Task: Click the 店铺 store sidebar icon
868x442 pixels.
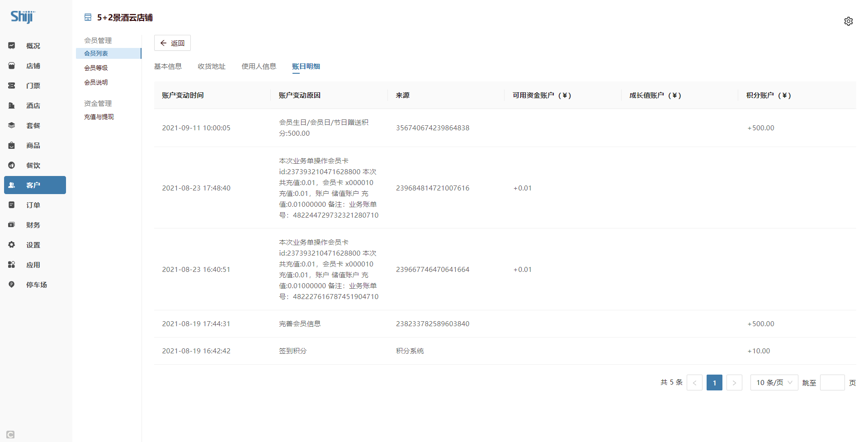Action: [12, 66]
